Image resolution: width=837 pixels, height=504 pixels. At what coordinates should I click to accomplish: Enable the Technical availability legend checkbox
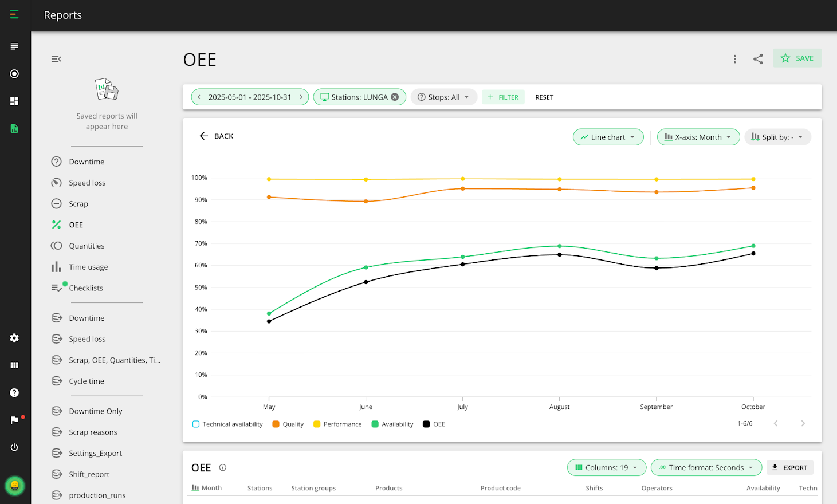[197, 424]
